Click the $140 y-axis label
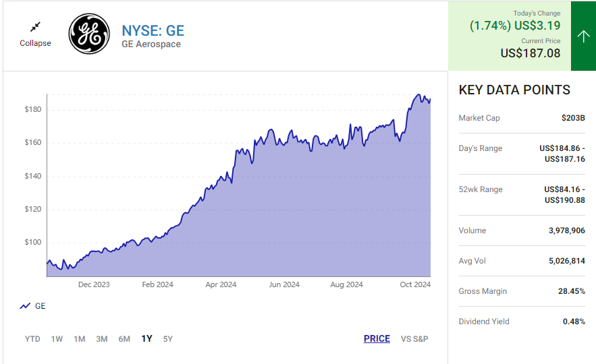The image size is (596, 364). tap(33, 176)
